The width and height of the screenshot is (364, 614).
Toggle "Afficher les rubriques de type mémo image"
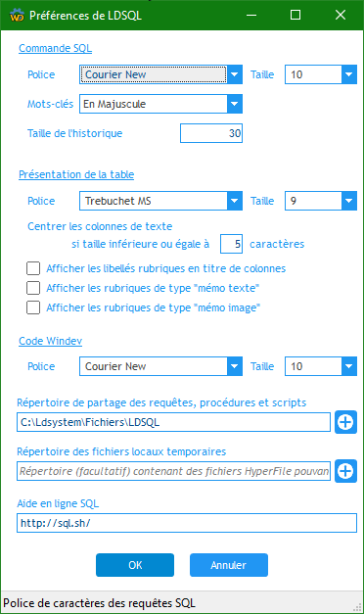click(x=33, y=307)
